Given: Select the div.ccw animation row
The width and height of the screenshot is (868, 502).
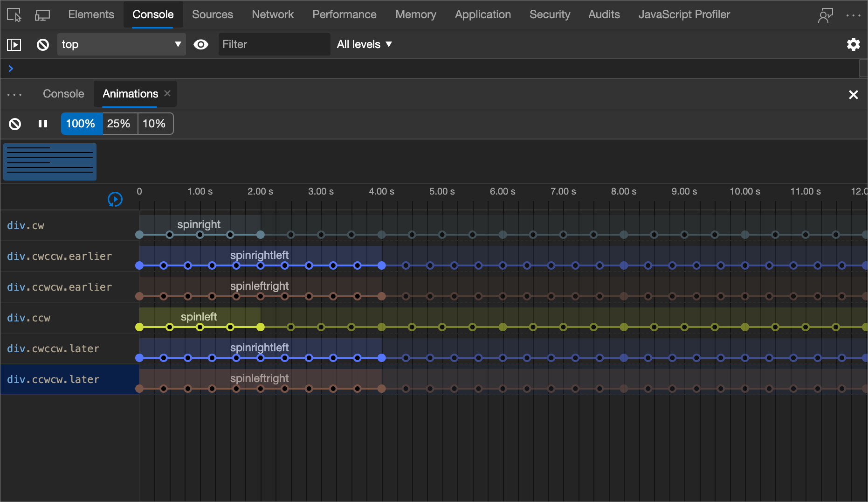Looking at the screenshot, I should [x=29, y=318].
